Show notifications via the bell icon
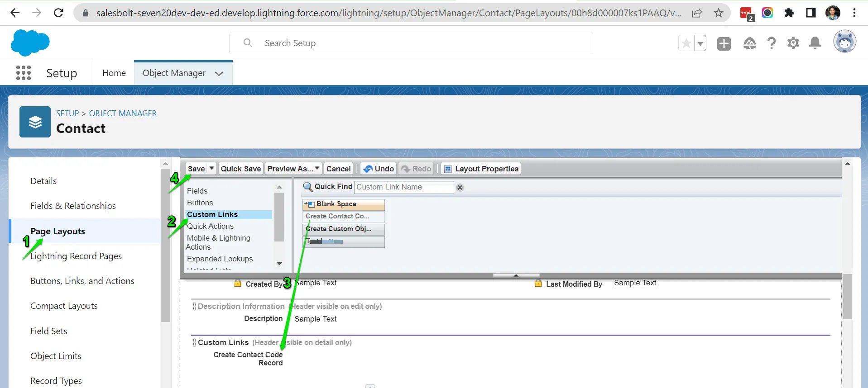 point(815,43)
